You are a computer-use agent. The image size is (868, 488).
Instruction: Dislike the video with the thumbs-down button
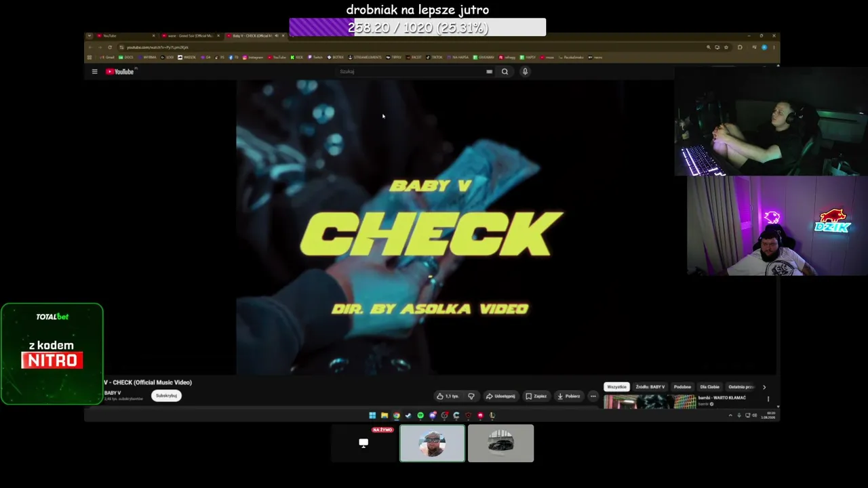(471, 396)
